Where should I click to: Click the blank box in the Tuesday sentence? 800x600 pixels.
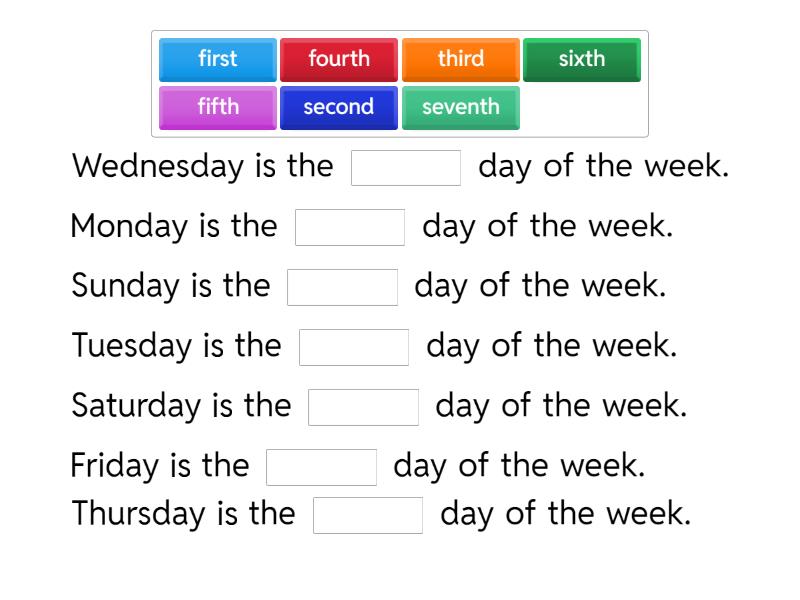(357, 346)
